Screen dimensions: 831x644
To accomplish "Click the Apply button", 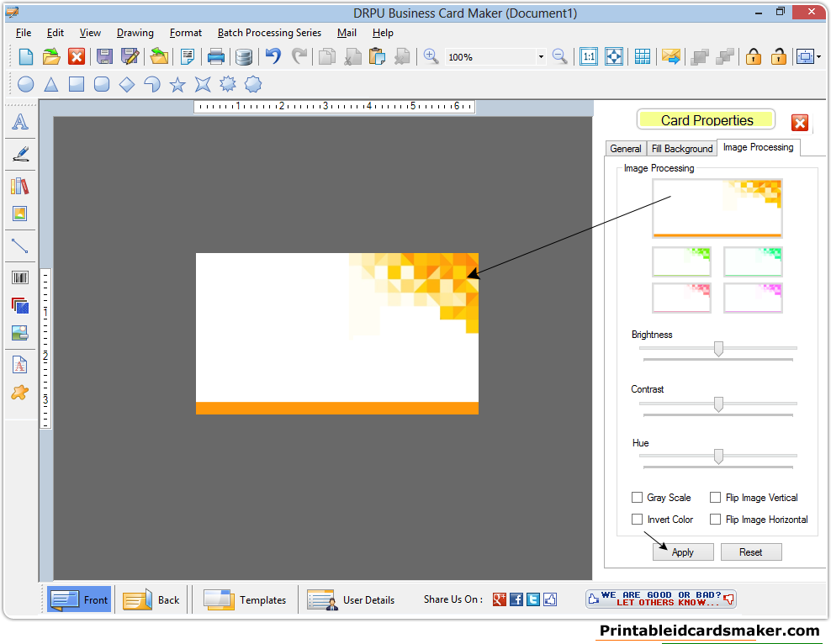I will tap(683, 552).
